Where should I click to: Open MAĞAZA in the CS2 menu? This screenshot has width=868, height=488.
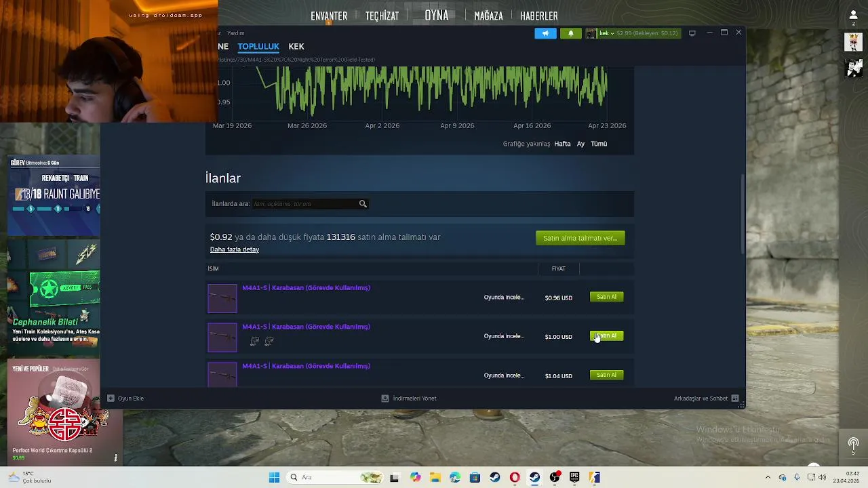pyautogui.click(x=488, y=16)
